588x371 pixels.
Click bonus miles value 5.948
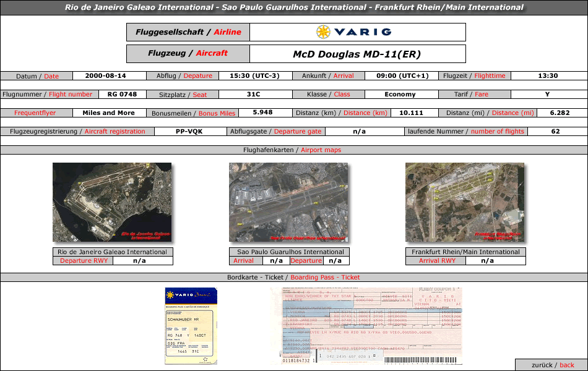262,113
